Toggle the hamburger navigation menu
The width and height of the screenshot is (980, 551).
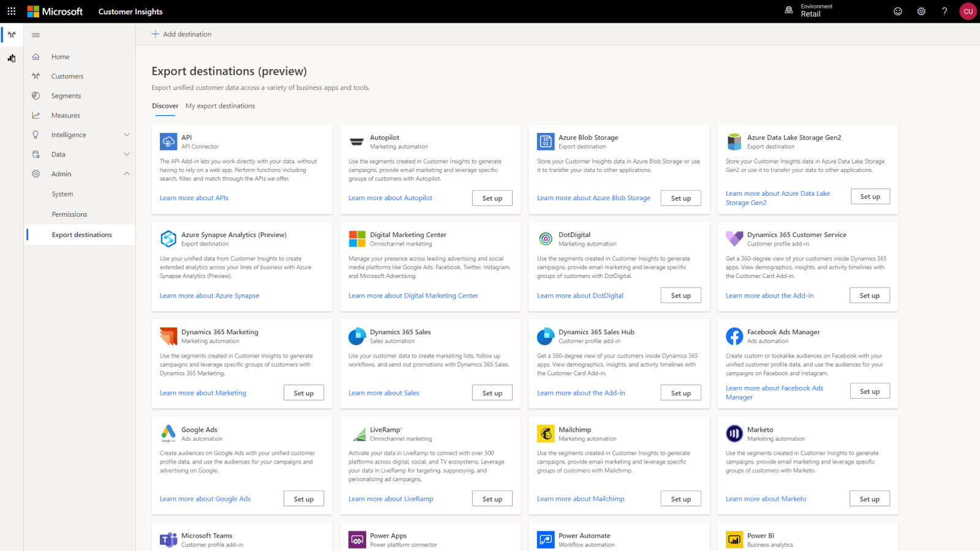point(36,35)
